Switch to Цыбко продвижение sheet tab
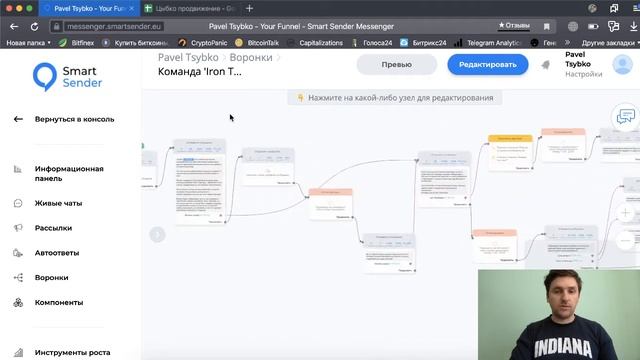The width and height of the screenshot is (640, 360). click(191, 8)
